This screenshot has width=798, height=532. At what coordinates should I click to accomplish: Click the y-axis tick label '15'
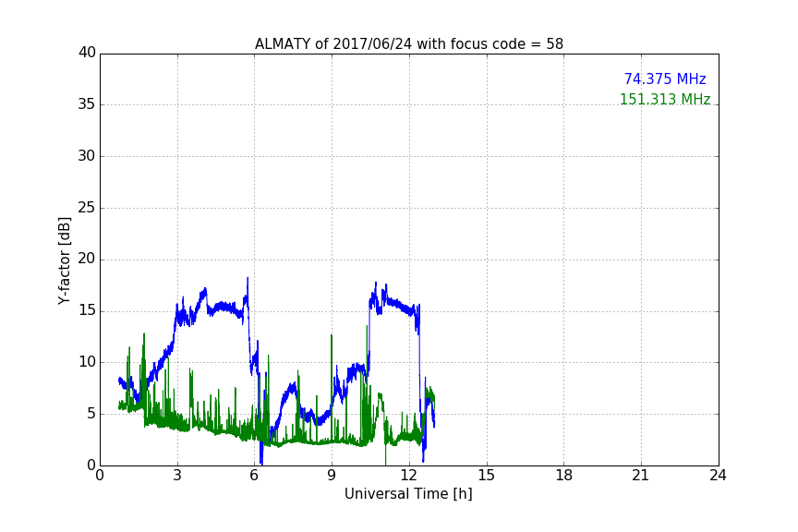click(87, 310)
